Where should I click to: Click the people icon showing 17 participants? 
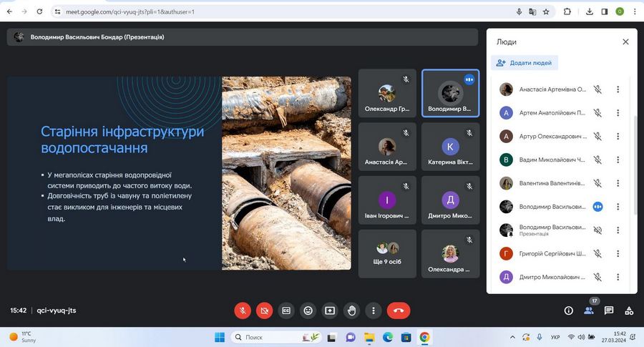pos(589,311)
